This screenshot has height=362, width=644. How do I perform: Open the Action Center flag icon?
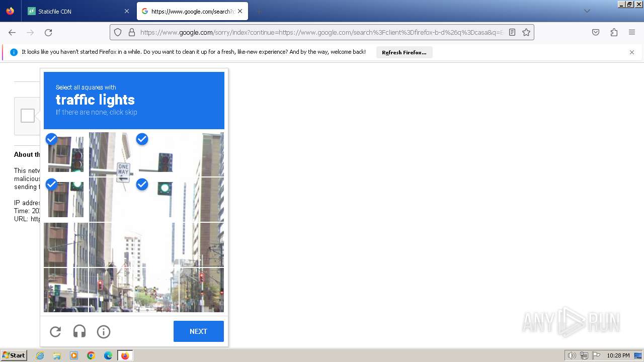coord(596,355)
